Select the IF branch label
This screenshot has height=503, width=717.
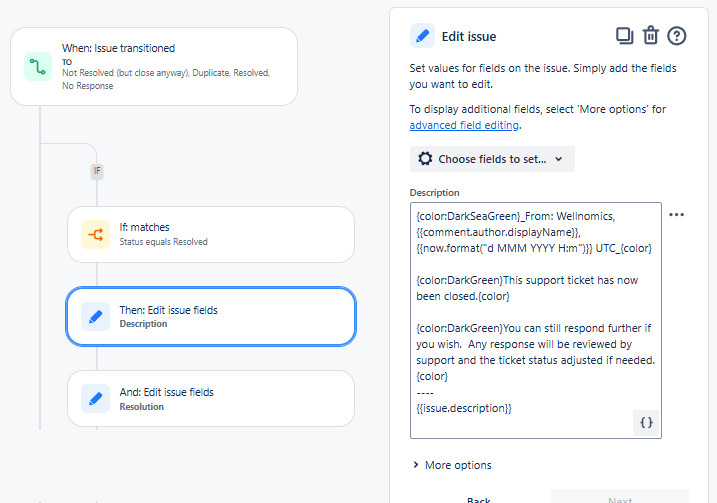(x=97, y=171)
